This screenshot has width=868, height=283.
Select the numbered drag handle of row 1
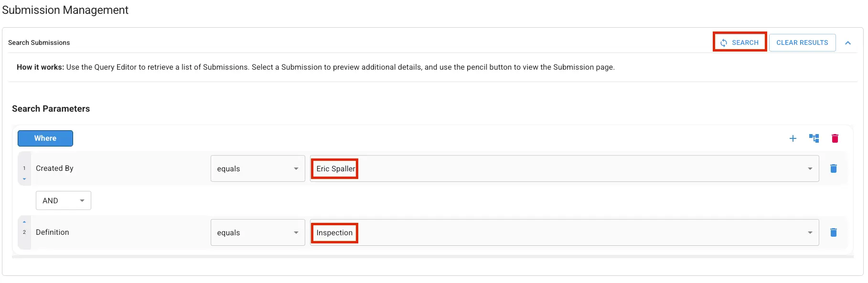pyautogui.click(x=24, y=168)
